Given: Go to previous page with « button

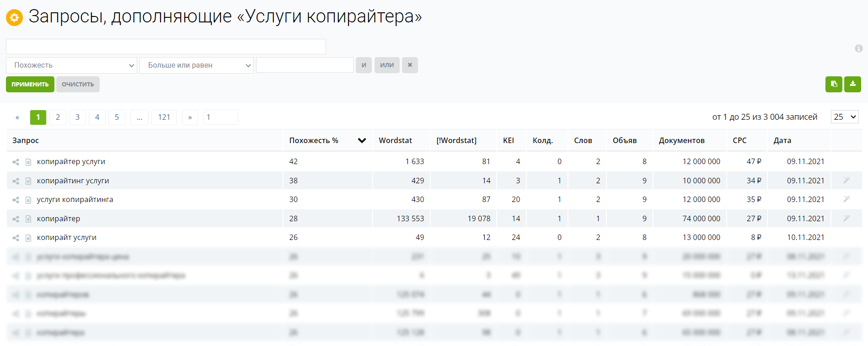Looking at the screenshot, I should tap(17, 117).
